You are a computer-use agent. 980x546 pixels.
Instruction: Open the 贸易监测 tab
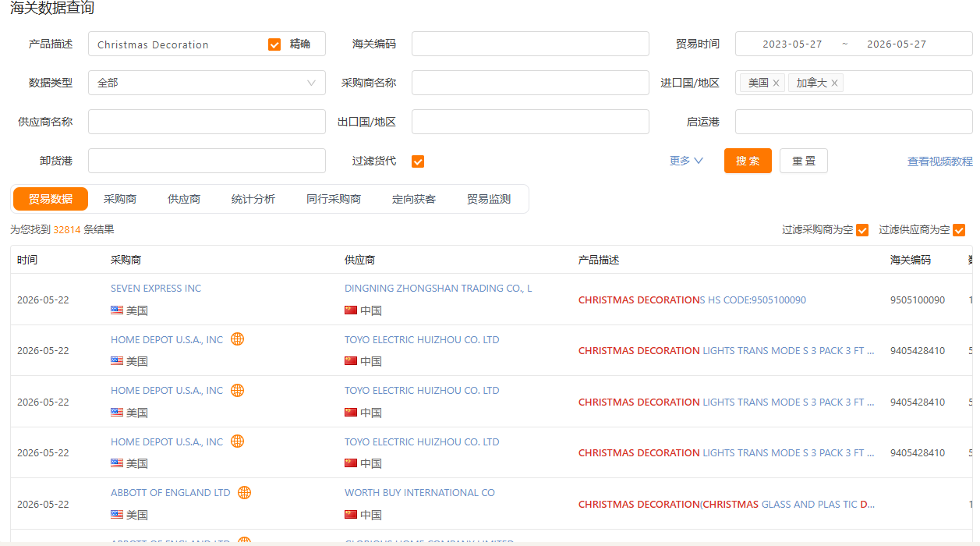tap(489, 199)
